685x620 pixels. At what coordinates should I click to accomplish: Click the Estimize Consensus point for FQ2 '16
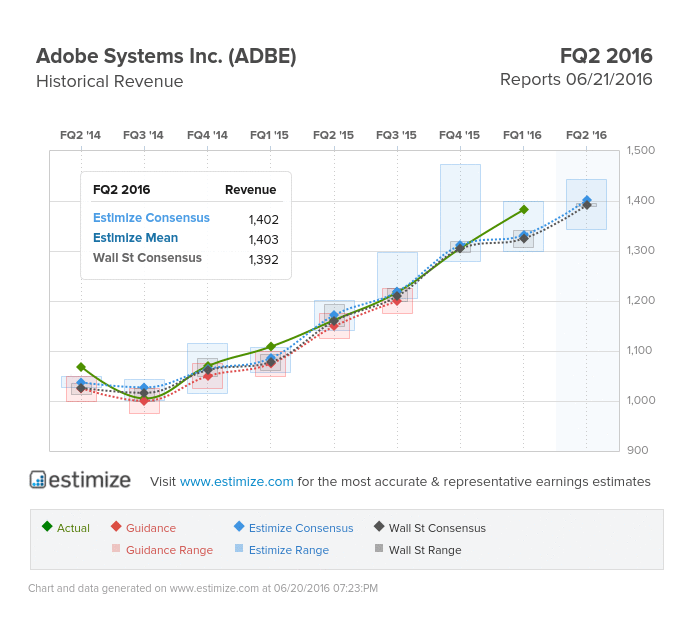coord(587,200)
